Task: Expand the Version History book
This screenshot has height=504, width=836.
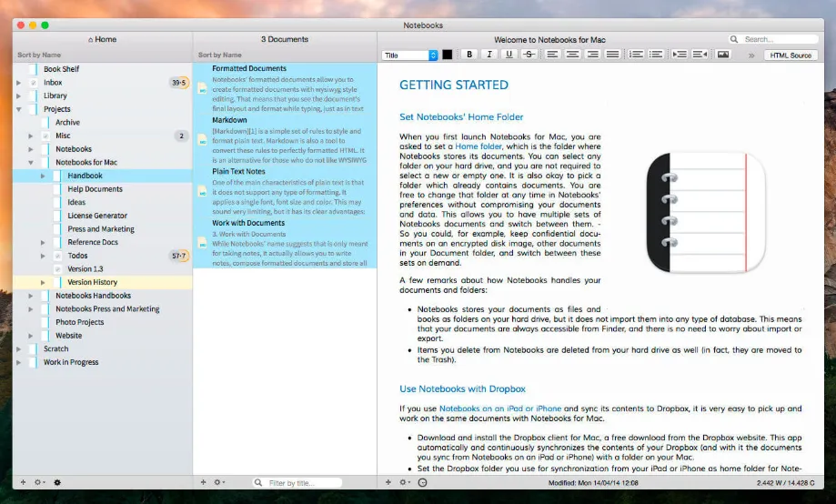Action: (43, 283)
